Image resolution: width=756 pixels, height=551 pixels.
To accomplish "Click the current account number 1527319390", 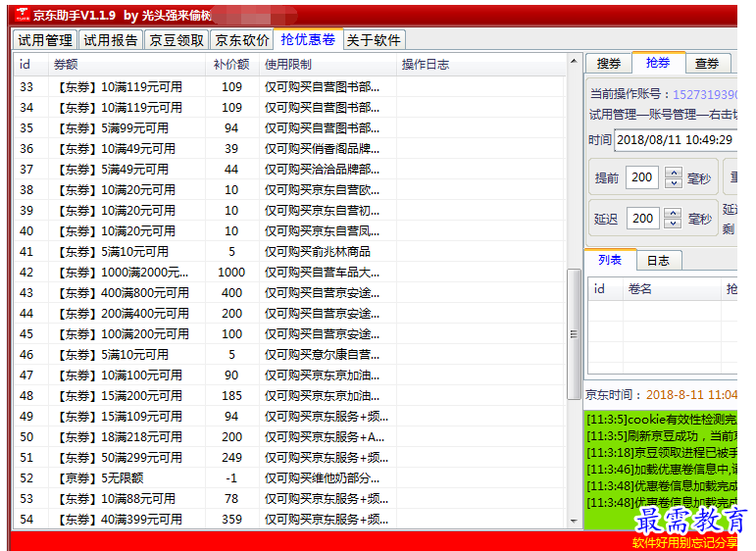I will click(x=705, y=94).
